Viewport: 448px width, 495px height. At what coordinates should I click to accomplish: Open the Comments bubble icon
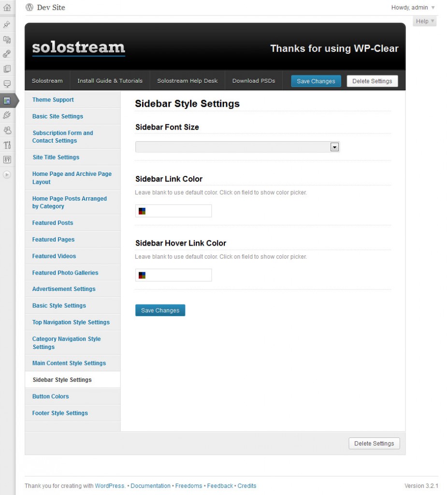(x=7, y=84)
